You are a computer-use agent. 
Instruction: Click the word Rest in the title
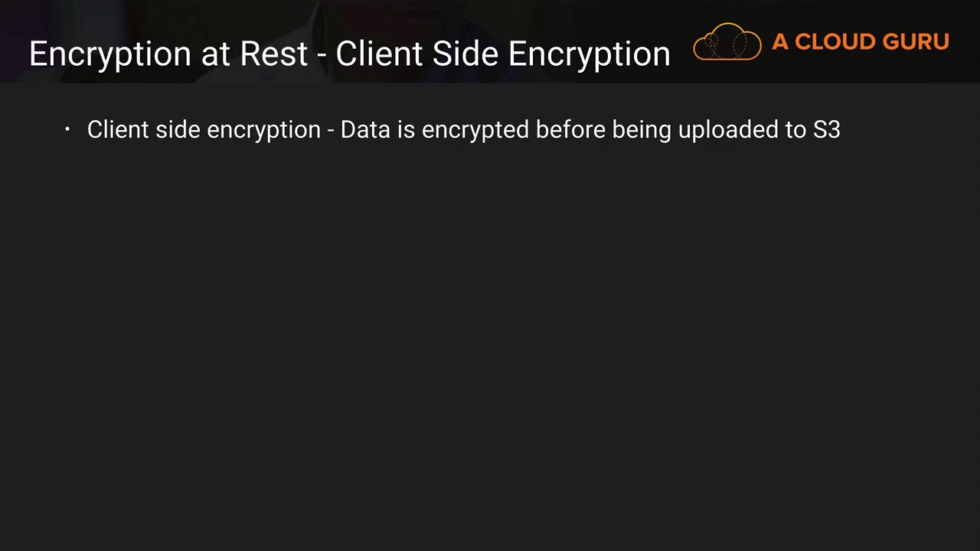[273, 54]
